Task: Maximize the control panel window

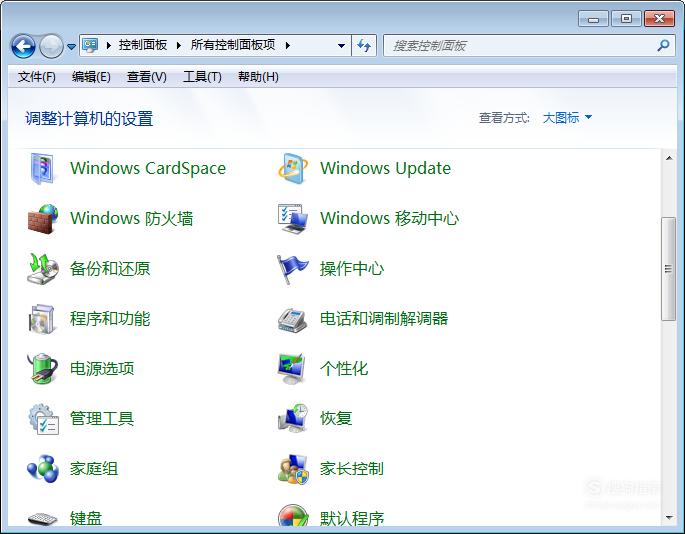Action: [x=626, y=19]
